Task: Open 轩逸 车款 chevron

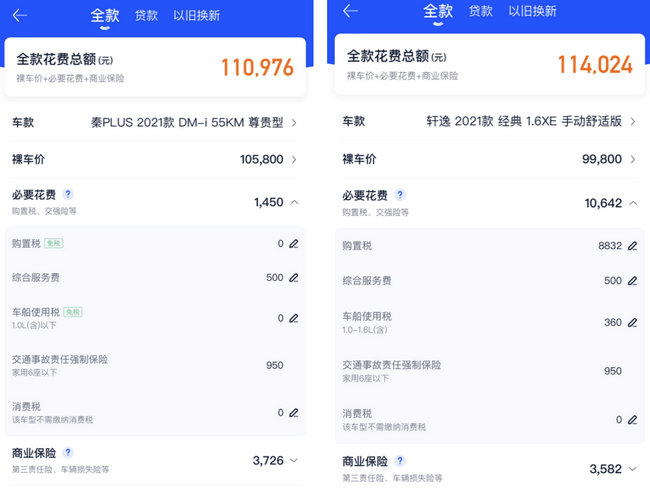Action: click(633, 122)
